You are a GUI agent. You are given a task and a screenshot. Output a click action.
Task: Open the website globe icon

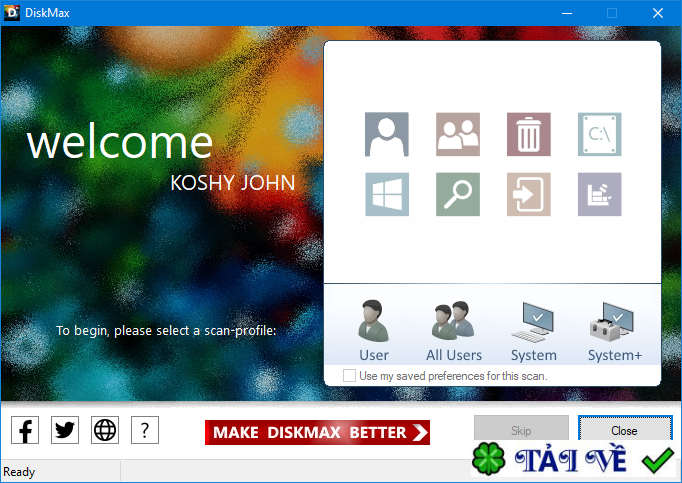pos(105,430)
